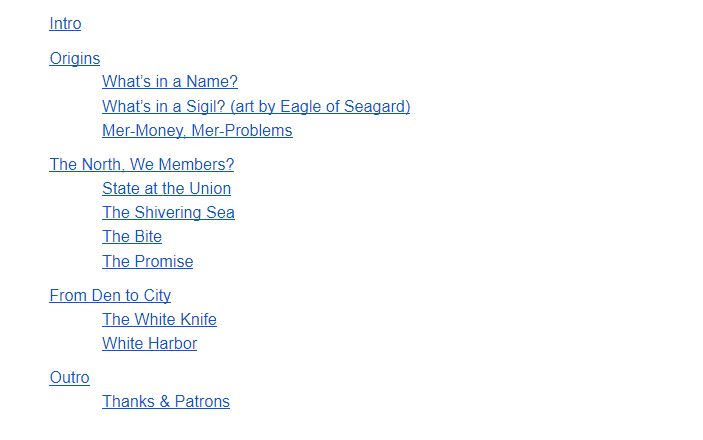Select Mer-Money, Mer-Problems link
Screen dimensions: 703x440
(197, 131)
